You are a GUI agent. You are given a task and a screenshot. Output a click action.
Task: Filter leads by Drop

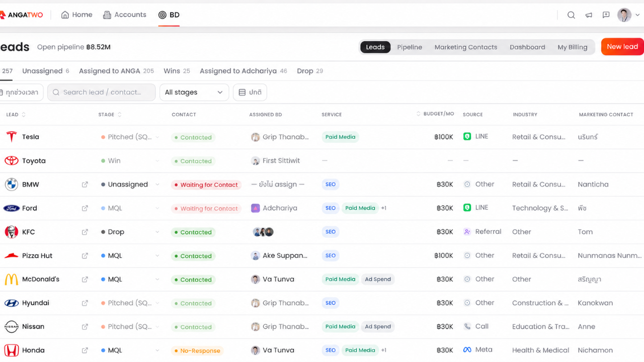click(x=310, y=71)
